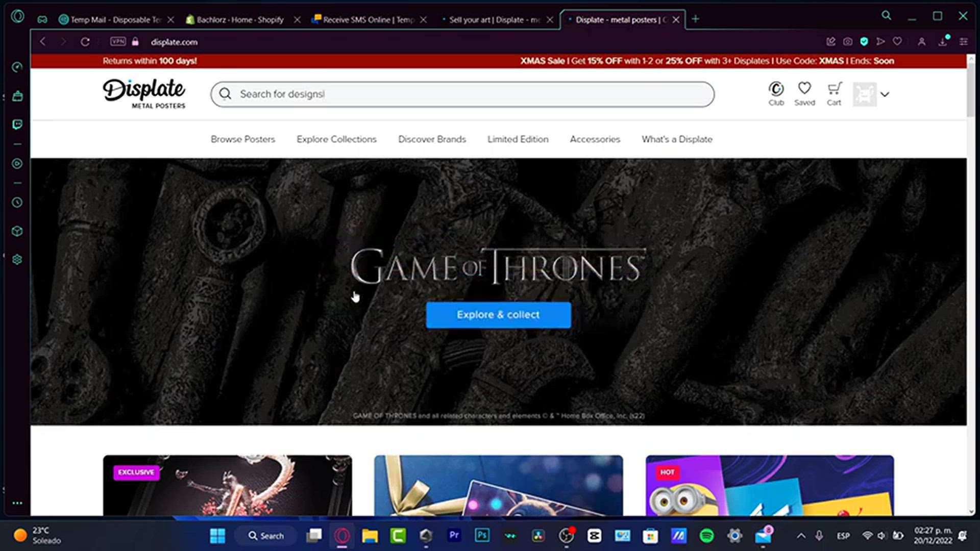This screenshot has width=980, height=551.
Task: Open browser downloads icon
Action: pos(943,41)
